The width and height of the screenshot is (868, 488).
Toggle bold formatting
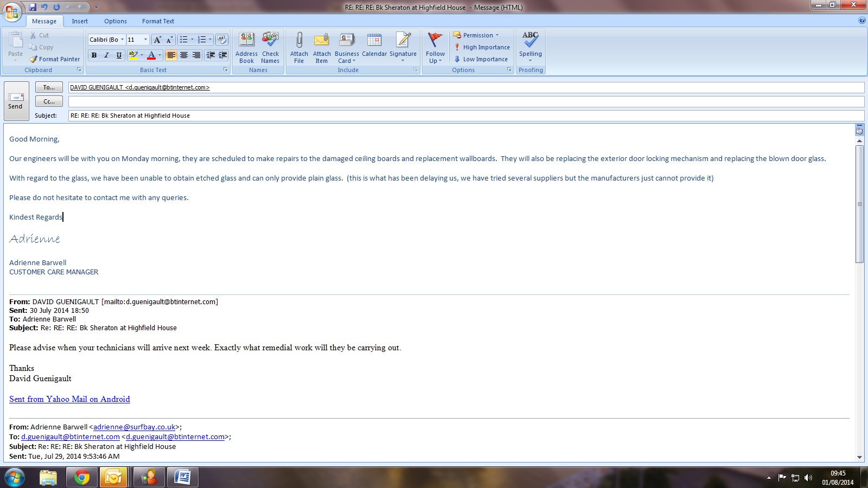pos(94,55)
